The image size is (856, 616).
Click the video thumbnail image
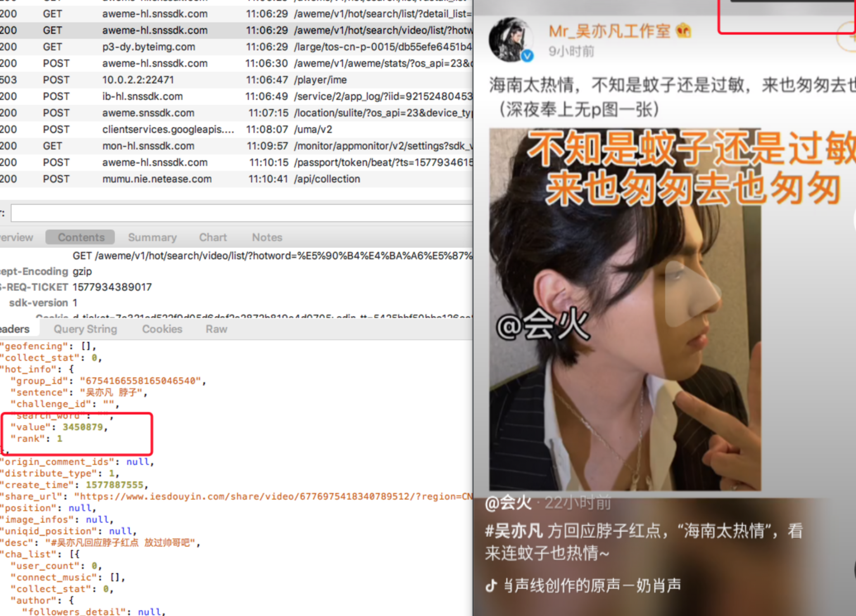[x=625, y=310]
